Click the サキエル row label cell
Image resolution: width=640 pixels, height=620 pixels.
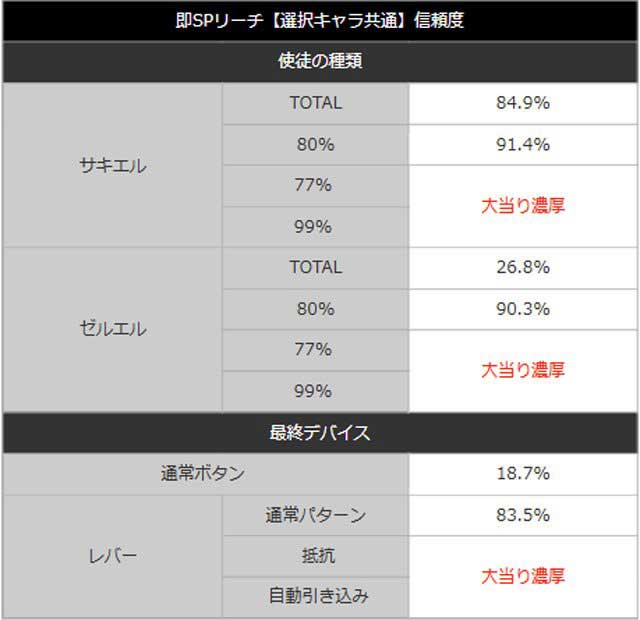click(x=112, y=165)
